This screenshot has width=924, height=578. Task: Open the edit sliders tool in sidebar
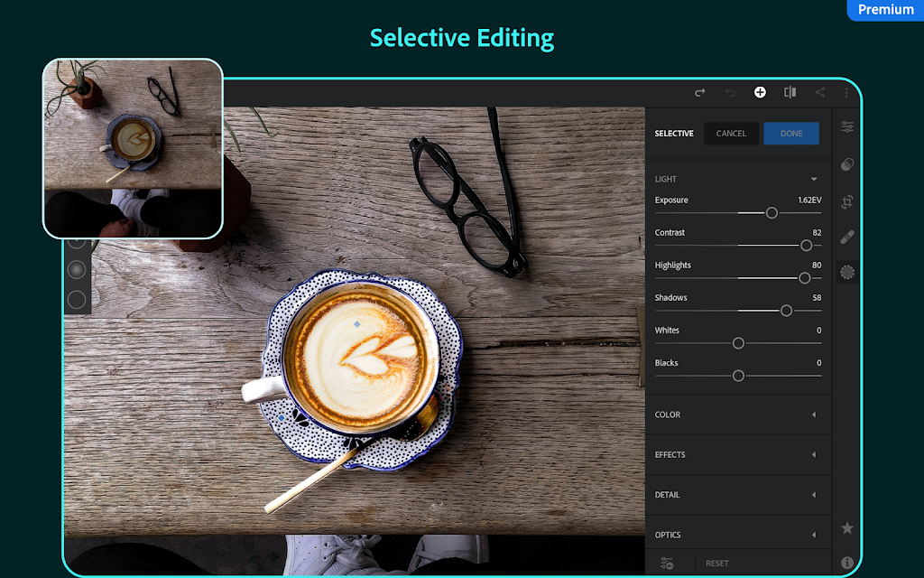(847, 126)
